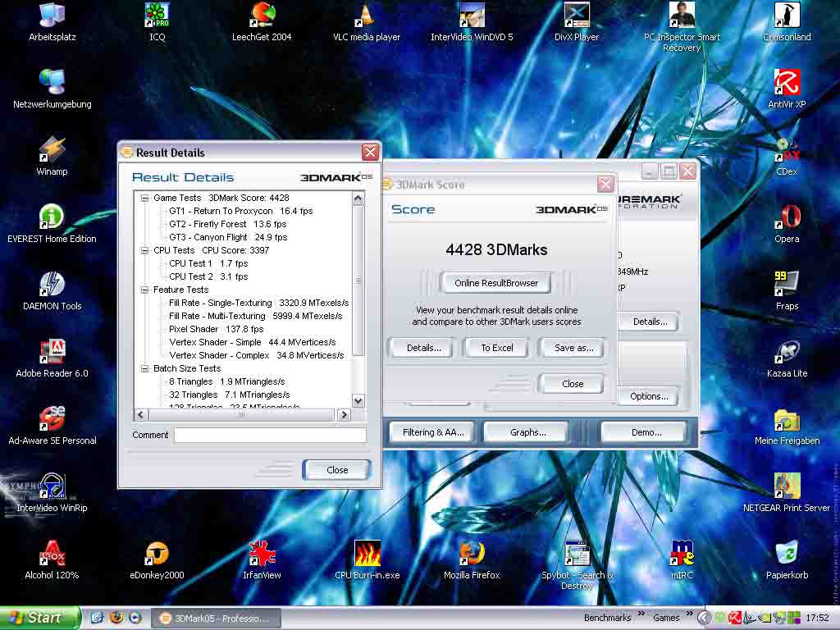Collapse the Game Tests tree node

144,199
